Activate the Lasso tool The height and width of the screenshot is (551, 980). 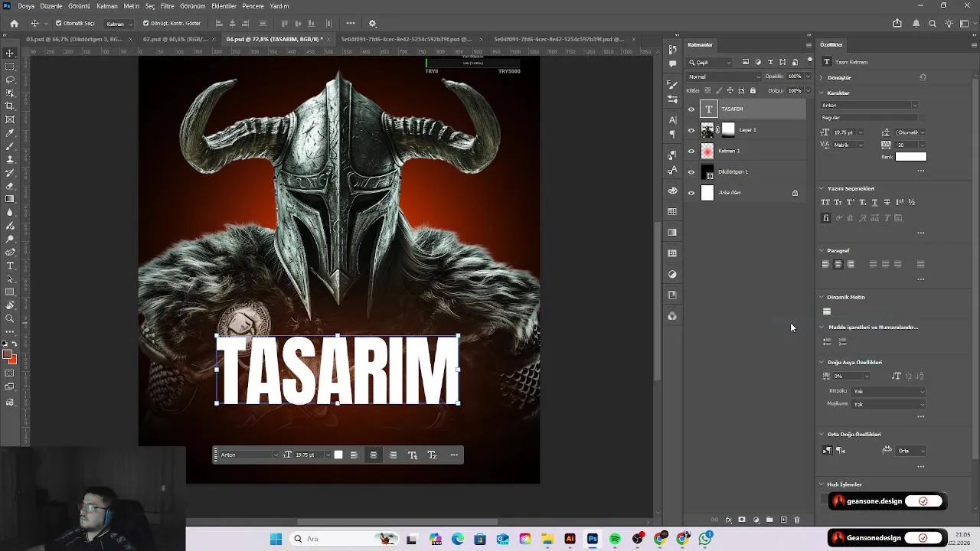(x=10, y=80)
